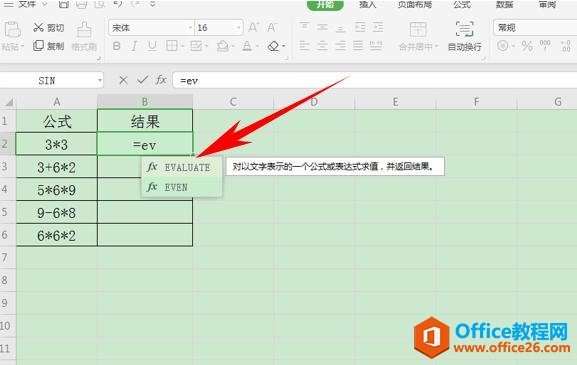Click the distributed alignment icon
577x365 pixels.
click(376, 46)
